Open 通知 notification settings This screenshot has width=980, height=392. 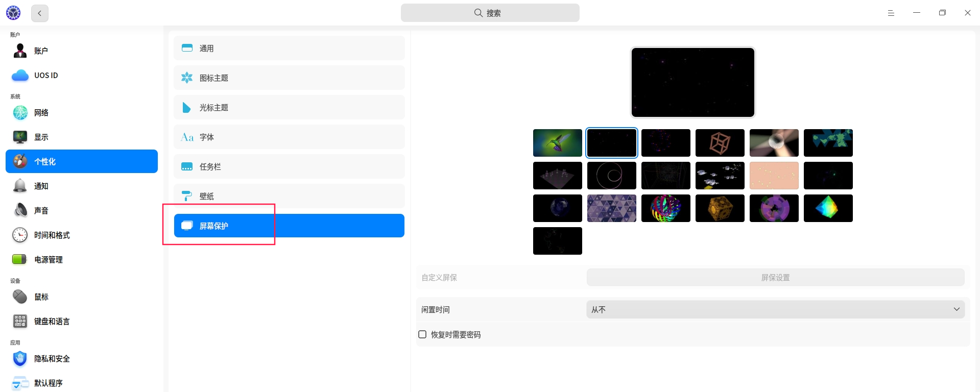[x=82, y=186]
